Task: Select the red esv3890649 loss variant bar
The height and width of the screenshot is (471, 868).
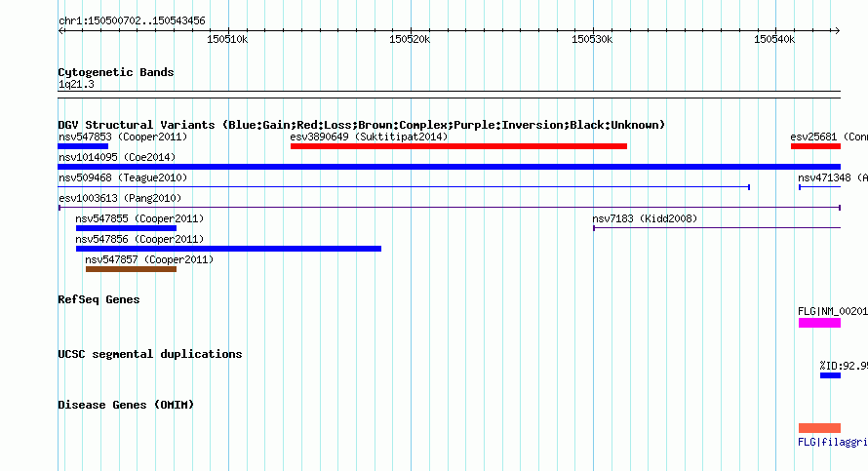Action: click(459, 146)
